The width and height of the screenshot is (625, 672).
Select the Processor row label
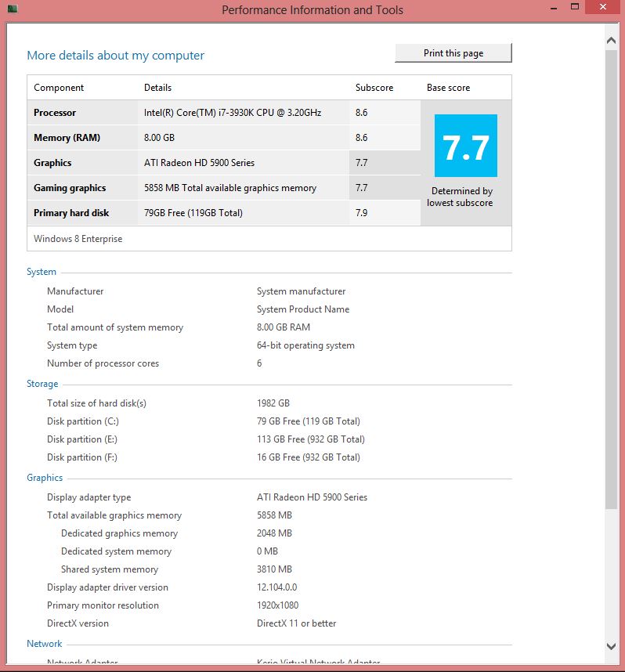coord(55,113)
